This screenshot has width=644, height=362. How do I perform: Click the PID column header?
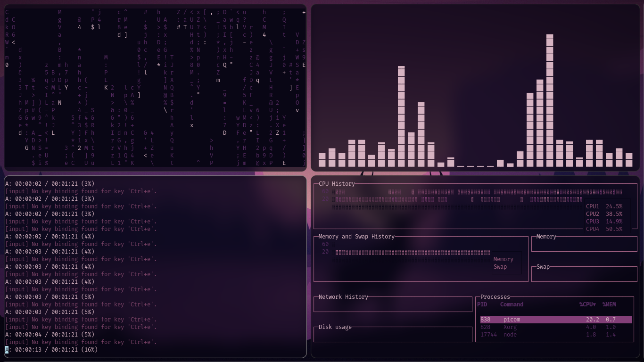(x=482, y=304)
